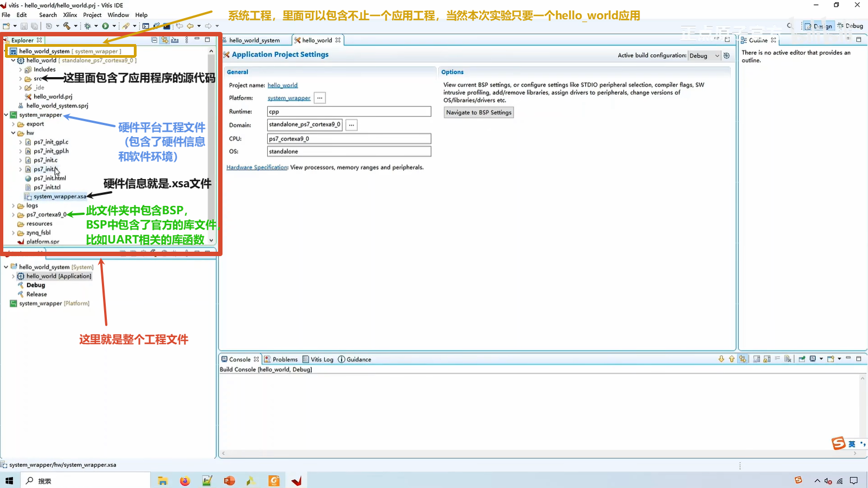Toggle Link with Editor in Explorer

tap(164, 40)
